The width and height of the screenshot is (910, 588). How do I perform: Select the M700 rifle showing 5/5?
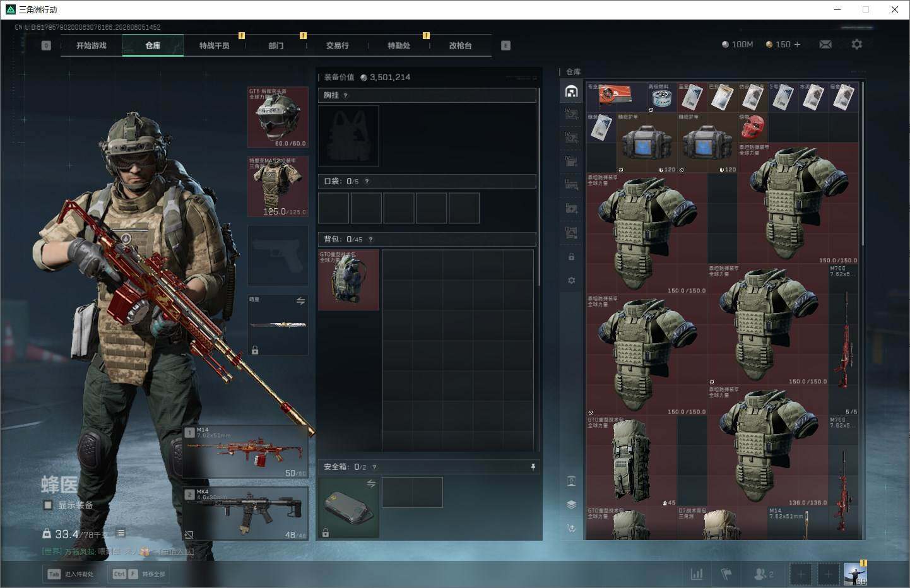844,341
